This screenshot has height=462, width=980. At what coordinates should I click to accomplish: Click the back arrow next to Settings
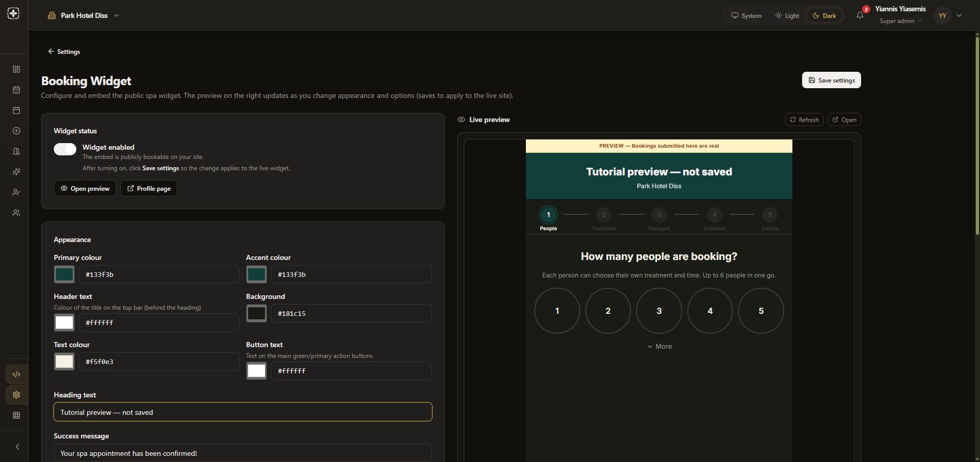(51, 51)
